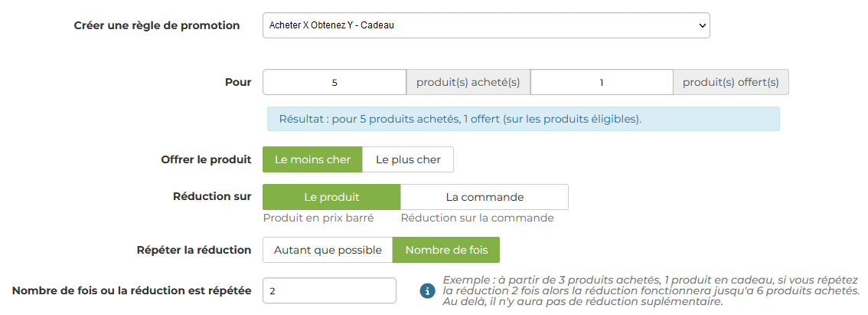Click the italic Exemple explanation text
This screenshot has width=868, height=315.
tap(651, 290)
